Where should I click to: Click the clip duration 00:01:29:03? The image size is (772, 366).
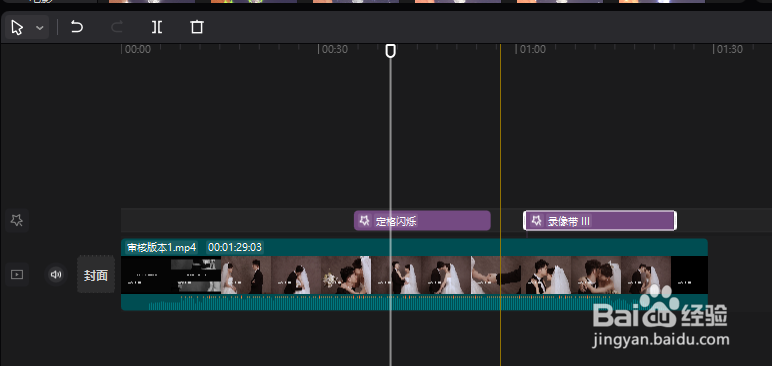click(x=235, y=247)
